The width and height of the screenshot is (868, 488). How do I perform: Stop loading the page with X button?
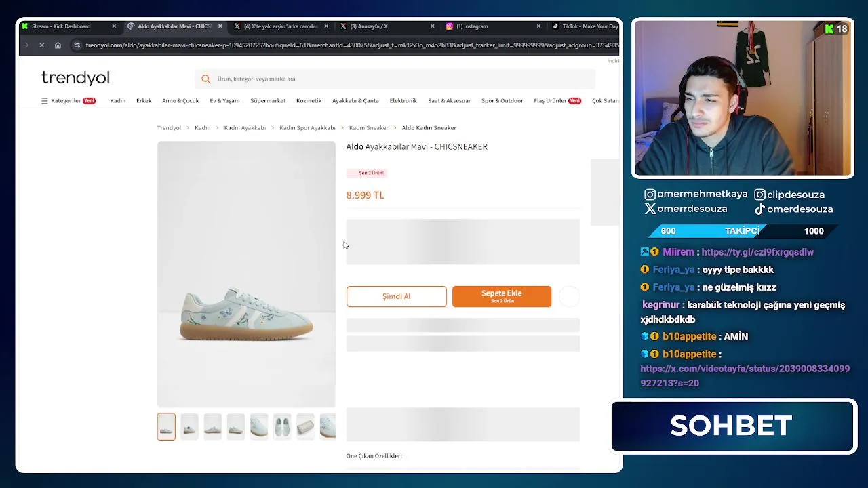pyautogui.click(x=41, y=45)
